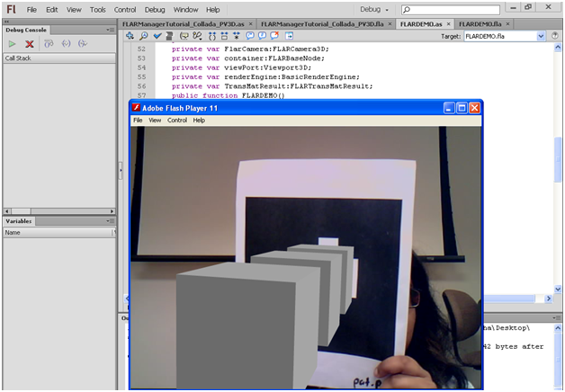Image resolution: width=565 pixels, height=392 pixels.
Task: Close FLARManagerTutorial_Collada_PV3D.as tab
Action: pos(251,24)
